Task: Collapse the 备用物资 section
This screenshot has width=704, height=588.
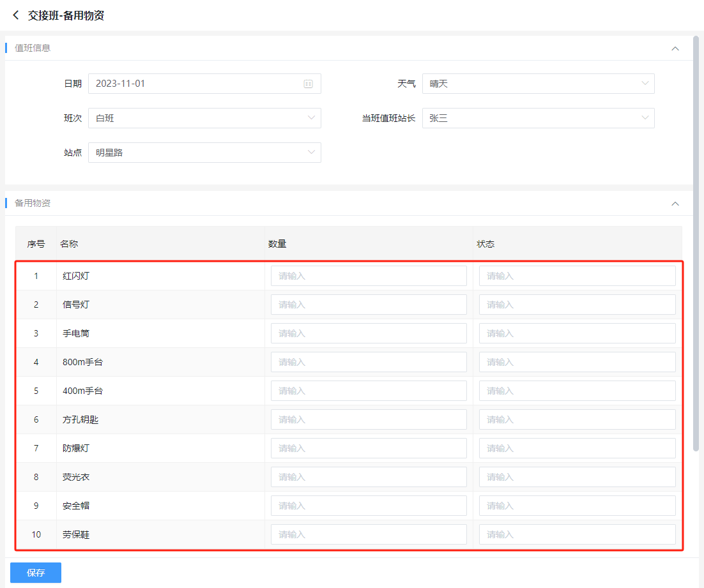Action: click(675, 204)
